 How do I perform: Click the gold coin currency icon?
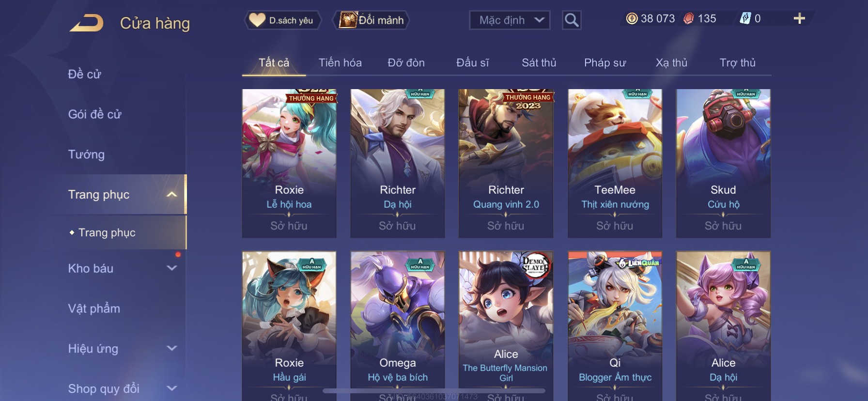click(x=632, y=18)
